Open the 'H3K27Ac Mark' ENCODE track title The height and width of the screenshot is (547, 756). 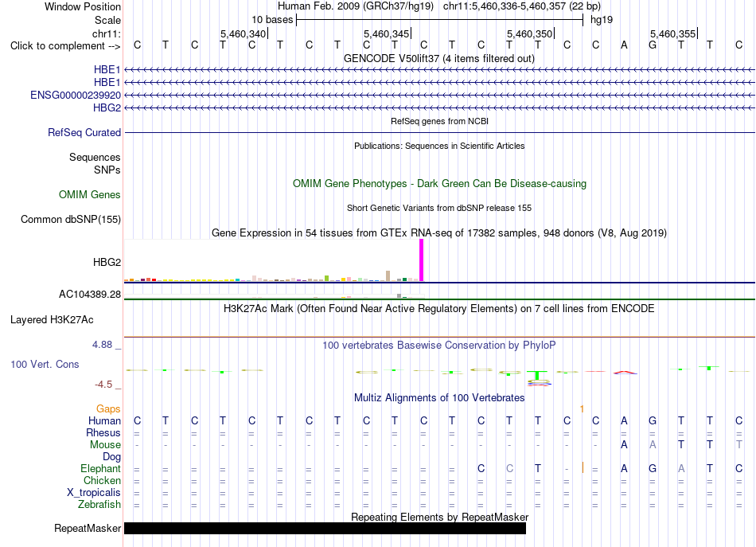[439, 309]
